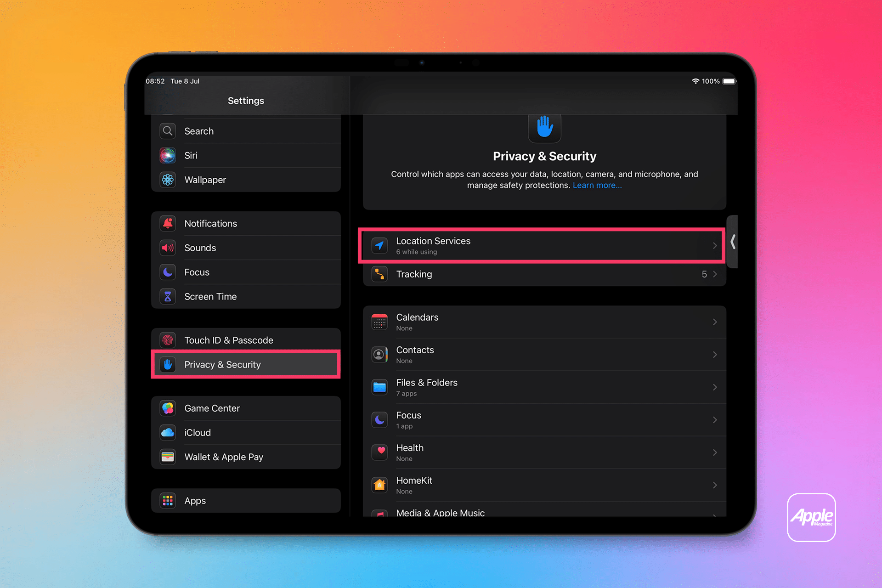Expand Location Services via its chevron

point(715,246)
